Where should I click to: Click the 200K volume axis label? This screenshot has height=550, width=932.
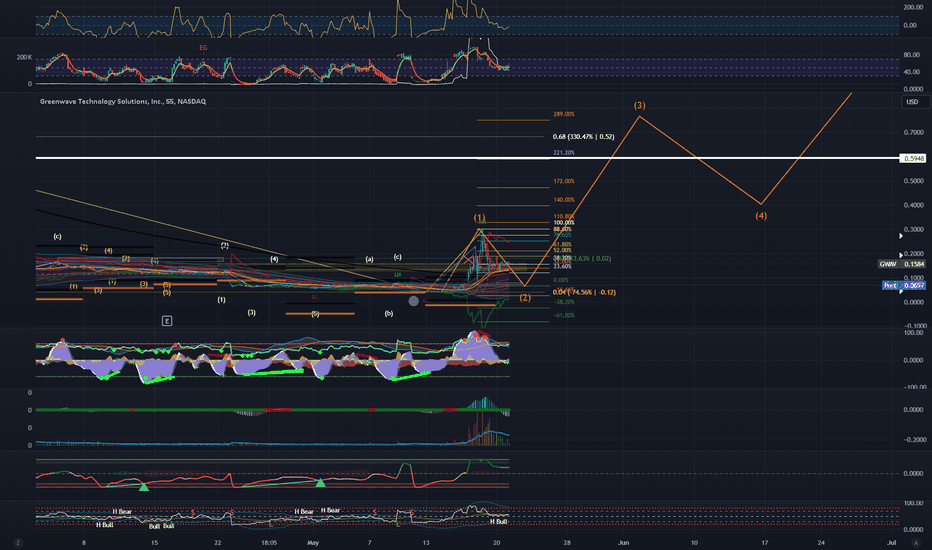[24, 58]
